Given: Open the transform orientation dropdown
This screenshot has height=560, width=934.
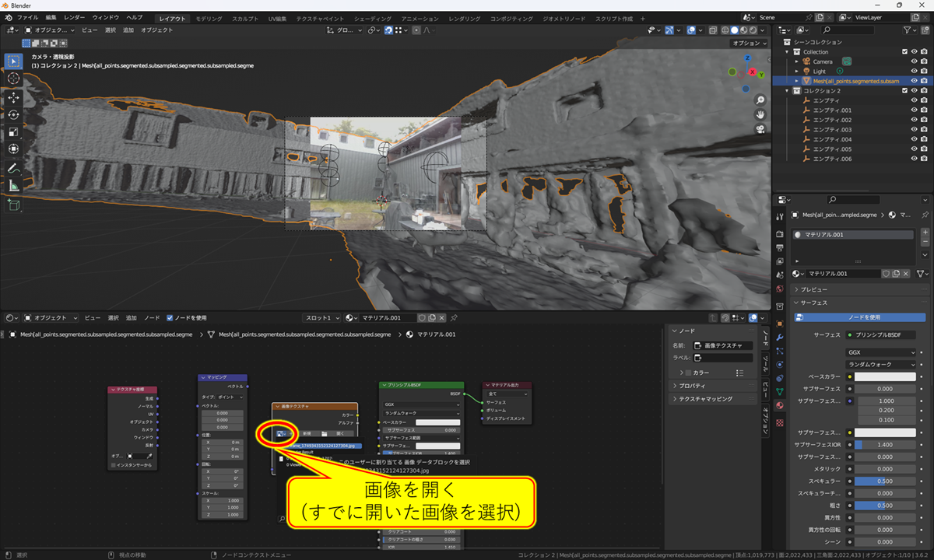Looking at the screenshot, I should 343,30.
